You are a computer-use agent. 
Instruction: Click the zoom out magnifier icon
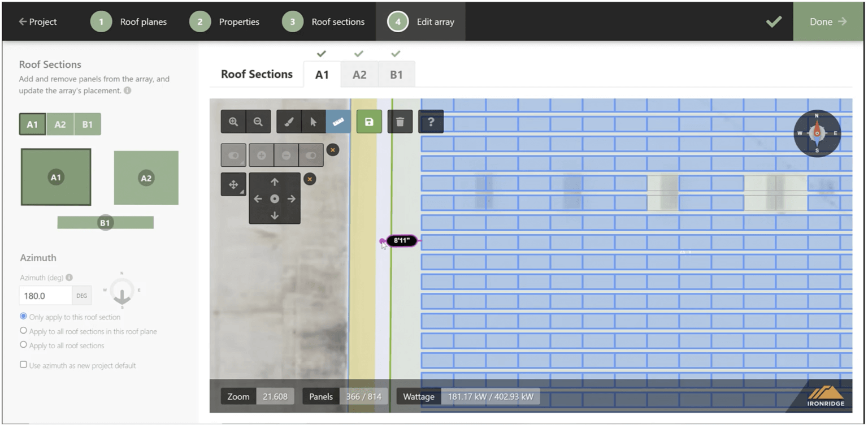(258, 122)
